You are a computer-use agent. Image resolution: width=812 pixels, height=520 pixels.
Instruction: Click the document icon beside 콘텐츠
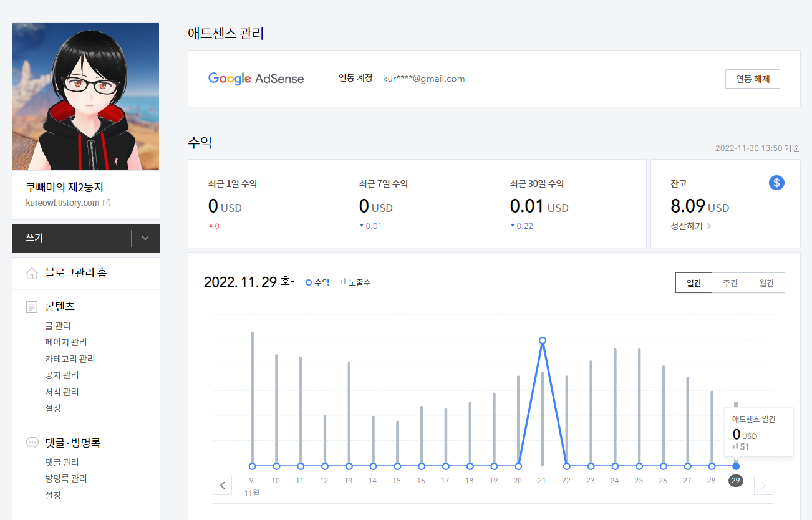(32, 307)
